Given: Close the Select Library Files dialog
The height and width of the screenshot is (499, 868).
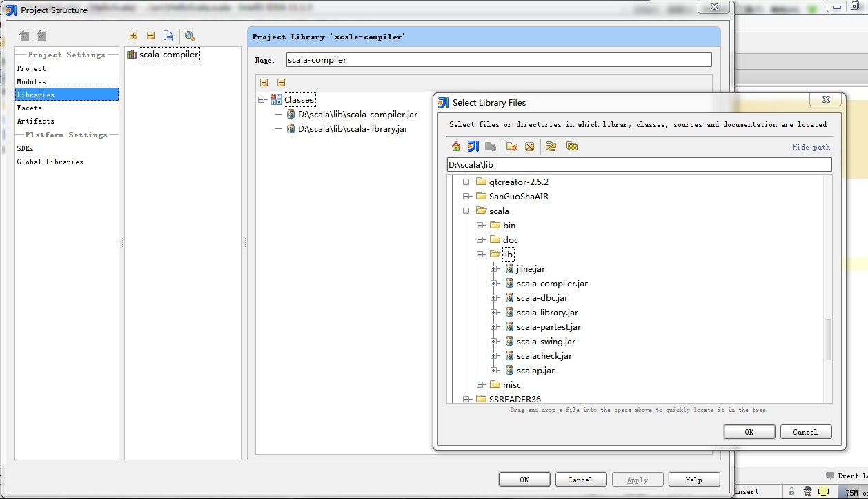Looking at the screenshot, I should pyautogui.click(x=825, y=99).
